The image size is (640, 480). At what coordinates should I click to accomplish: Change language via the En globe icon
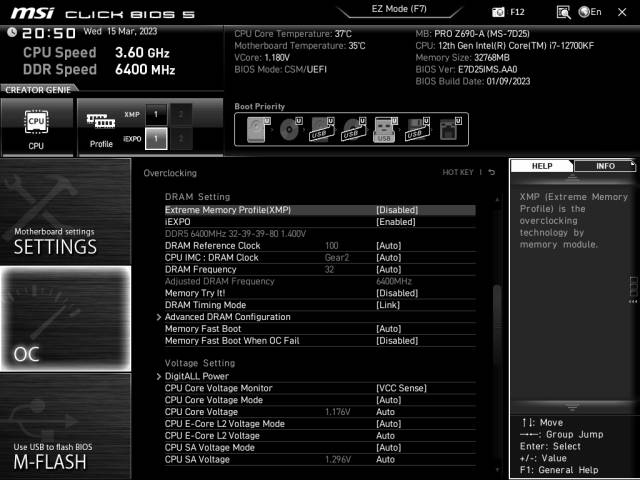(x=590, y=12)
